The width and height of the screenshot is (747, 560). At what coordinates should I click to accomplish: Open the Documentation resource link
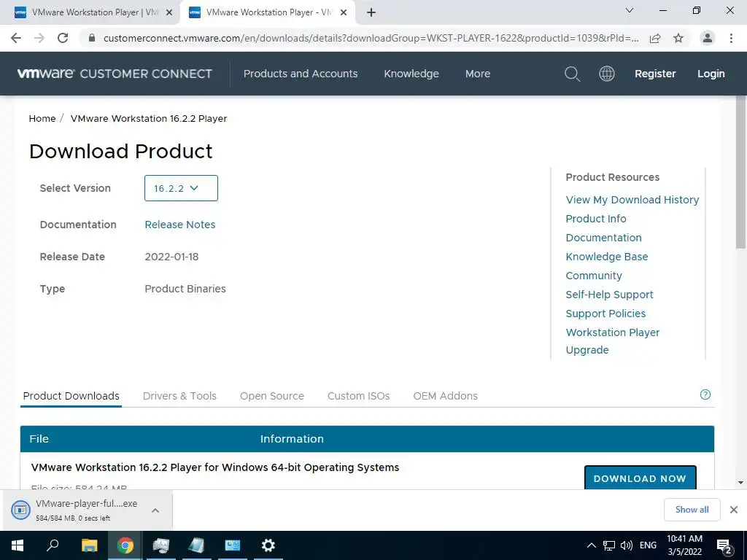603,238
